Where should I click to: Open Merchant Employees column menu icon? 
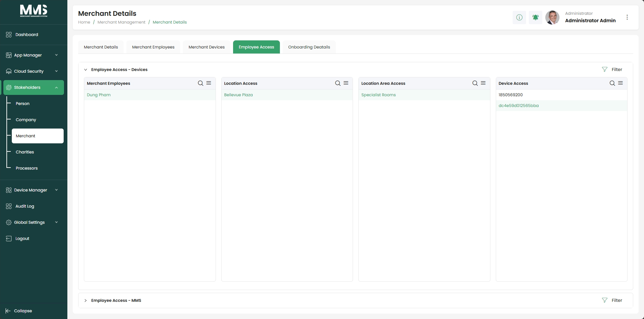coord(209,83)
